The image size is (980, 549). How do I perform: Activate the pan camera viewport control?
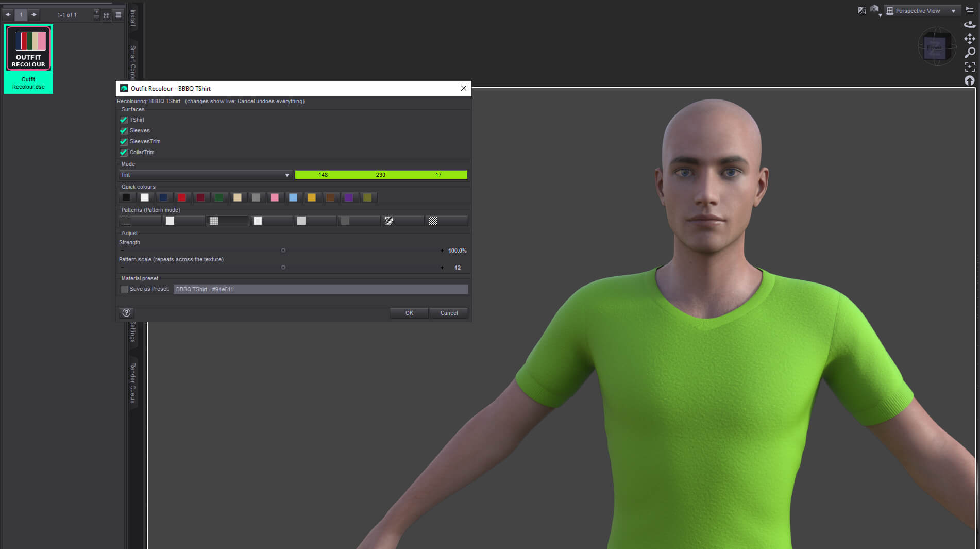pyautogui.click(x=970, y=39)
